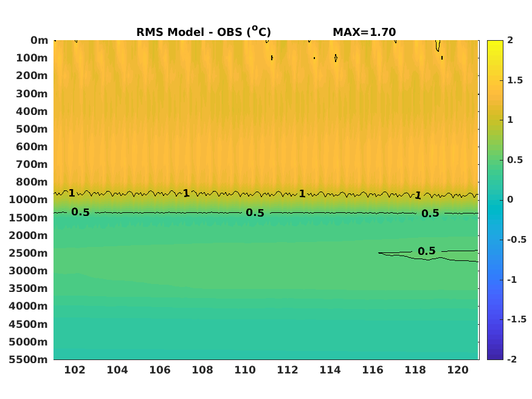Click the '200m' depth axis label

tap(32, 75)
